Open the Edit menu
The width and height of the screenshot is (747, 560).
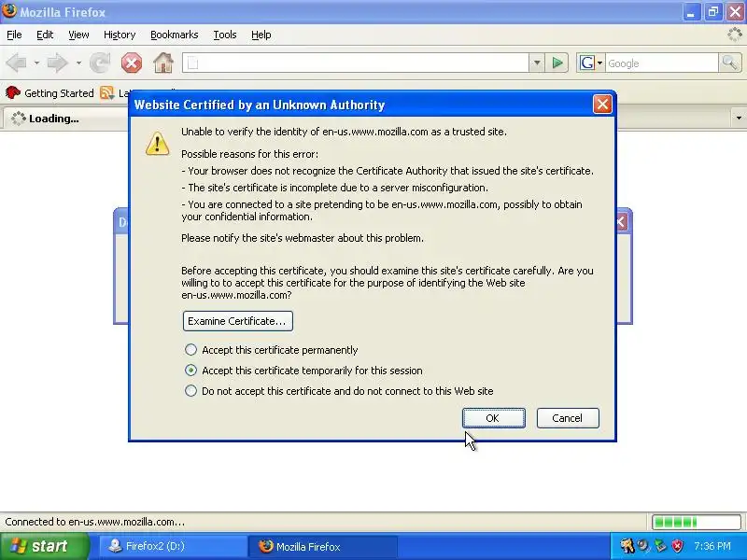pyautogui.click(x=45, y=35)
